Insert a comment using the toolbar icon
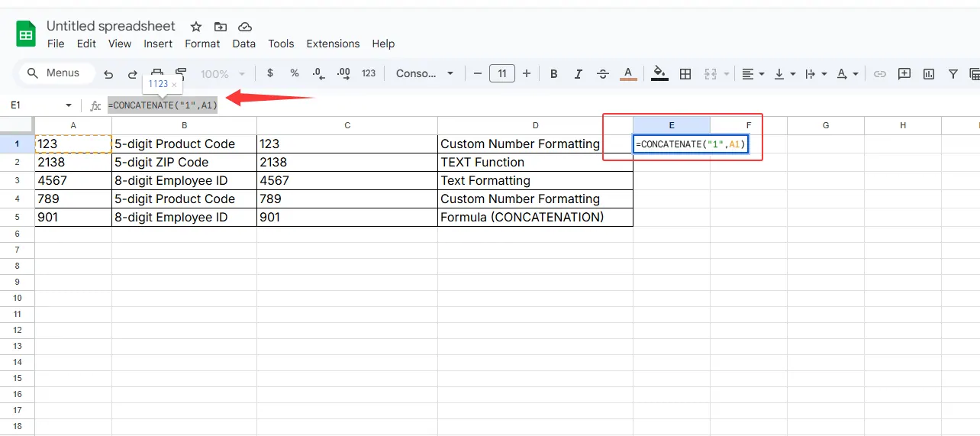The height and width of the screenshot is (436, 980). point(904,74)
